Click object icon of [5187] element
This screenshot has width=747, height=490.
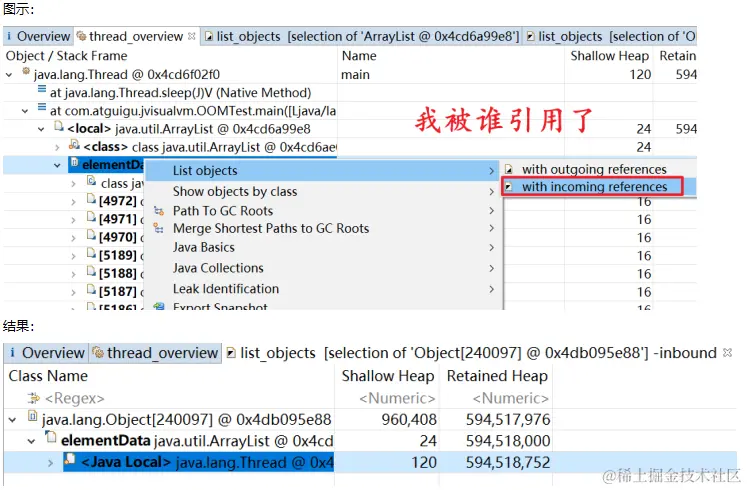click(x=91, y=289)
